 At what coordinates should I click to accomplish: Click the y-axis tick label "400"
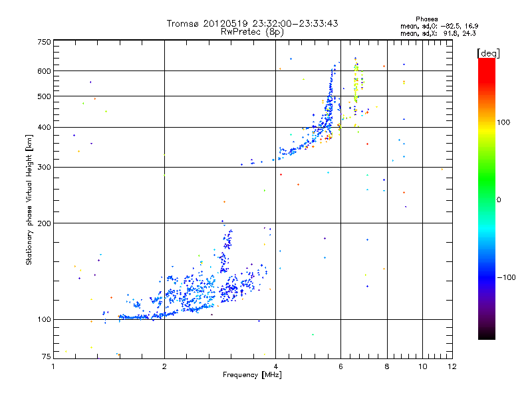click(x=44, y=128)
